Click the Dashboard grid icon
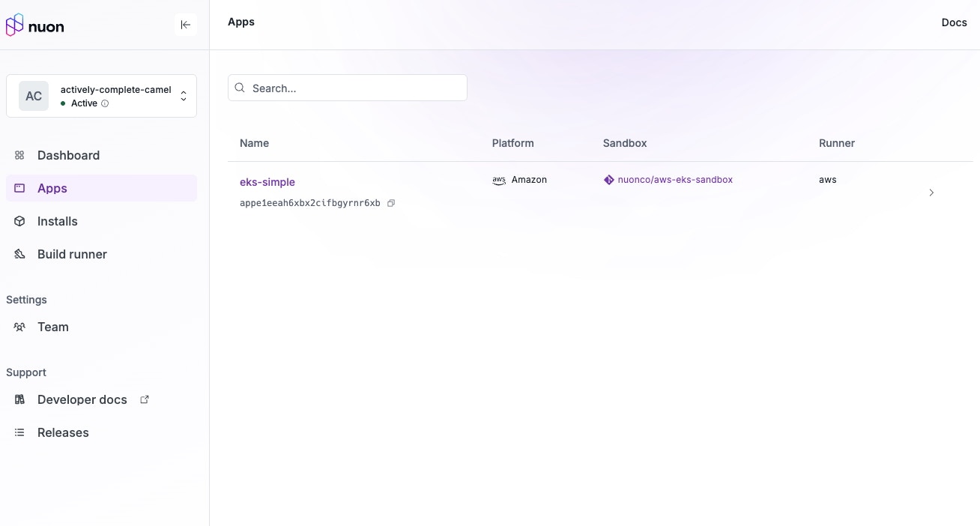The height and width of the screenshot is (526, 980). coord(20,155)
